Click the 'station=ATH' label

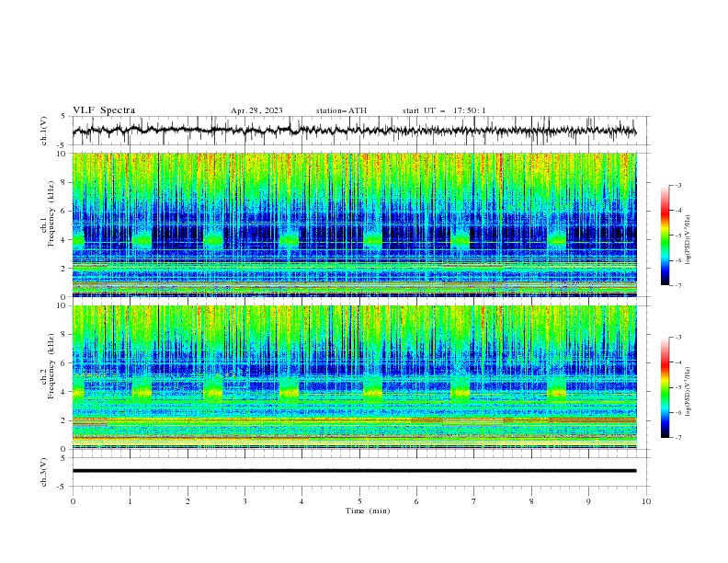coord(341,110)
